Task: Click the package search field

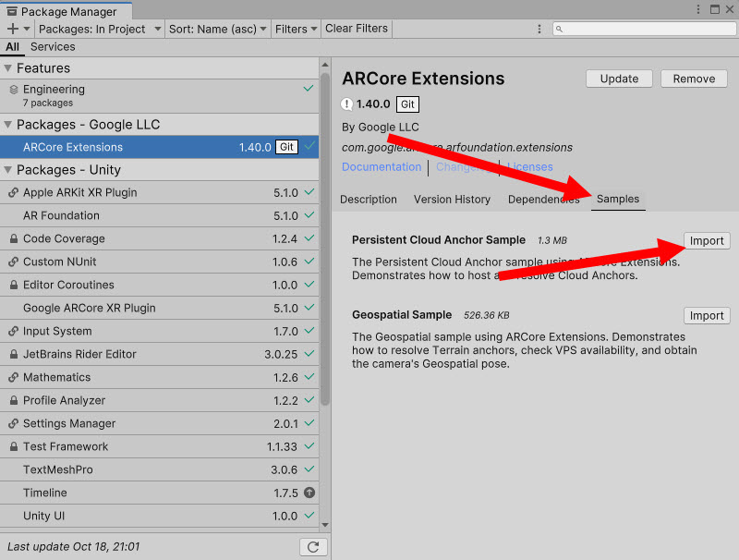Action: 644,30
